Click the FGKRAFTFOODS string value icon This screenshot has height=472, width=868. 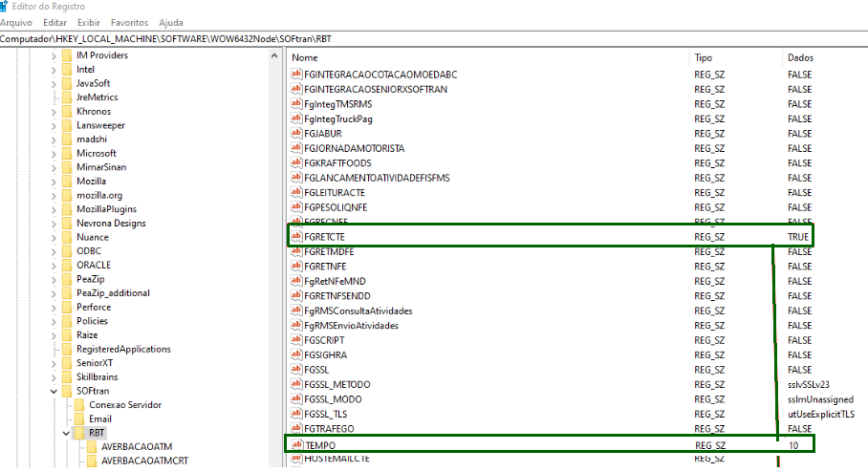[x=296, y=163]
